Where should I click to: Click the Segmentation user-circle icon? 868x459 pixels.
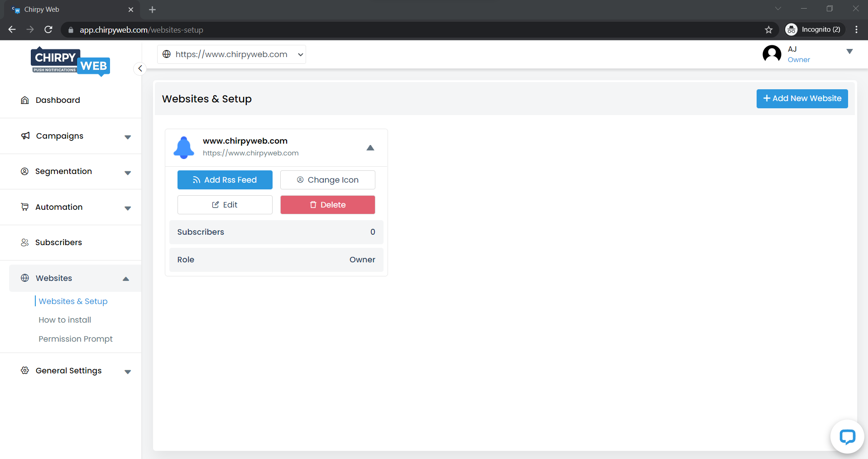click(x=25, y=171)
